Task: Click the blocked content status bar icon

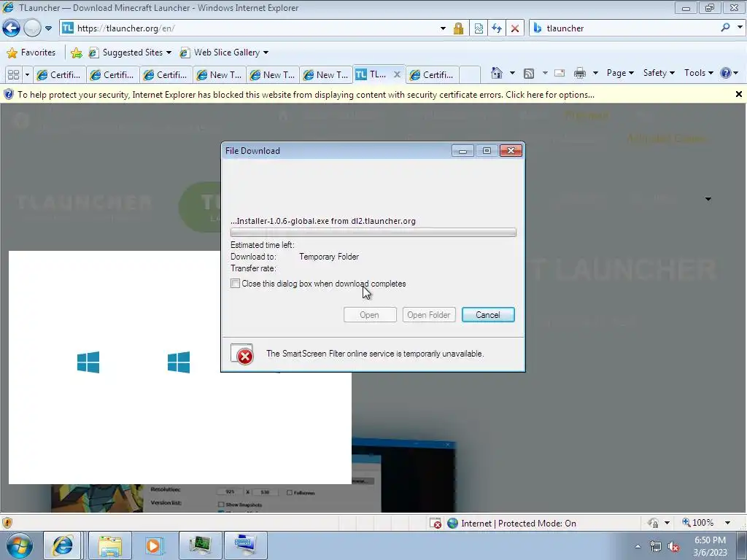Action: click(x=436, y=523)
